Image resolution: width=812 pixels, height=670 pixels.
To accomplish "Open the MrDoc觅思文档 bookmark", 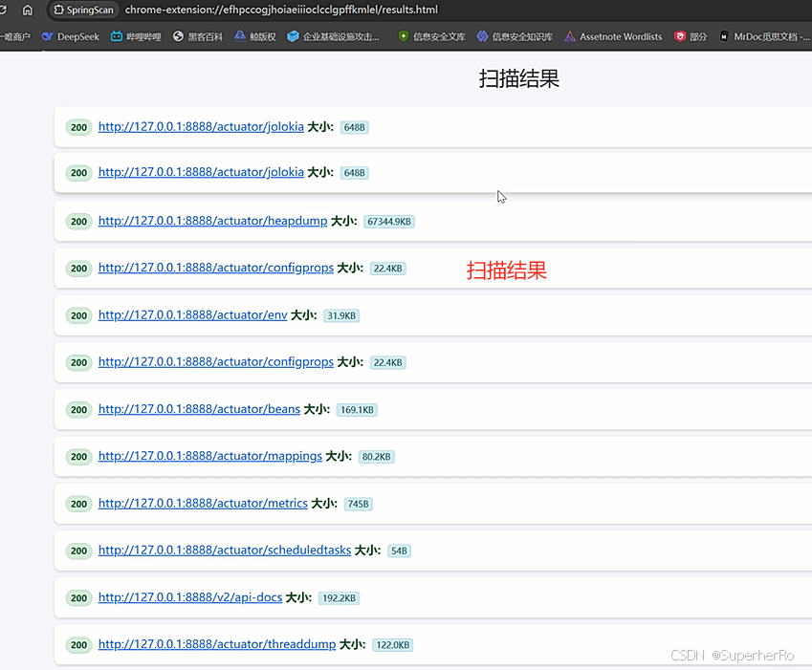I will click(x=764, y=36).
